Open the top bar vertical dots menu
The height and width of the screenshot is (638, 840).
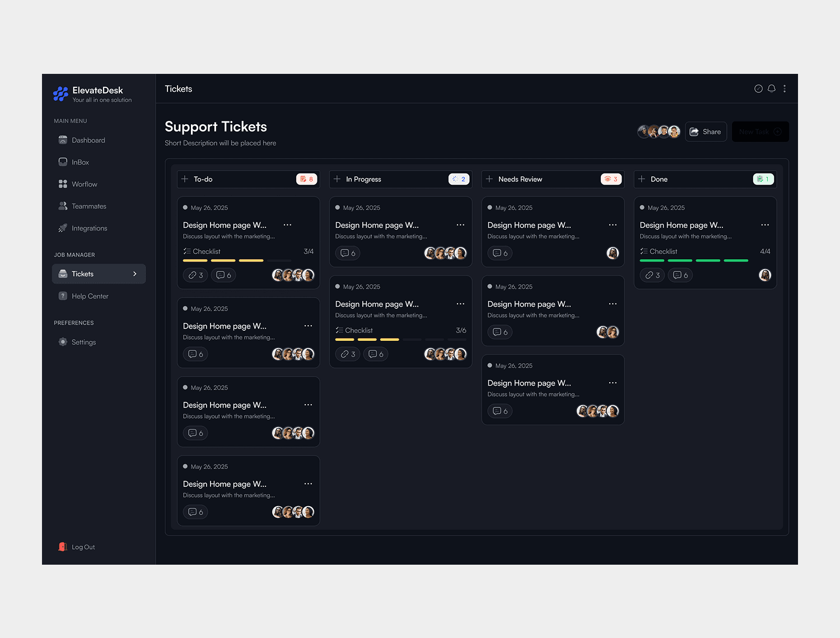click(x=785, y=88)
